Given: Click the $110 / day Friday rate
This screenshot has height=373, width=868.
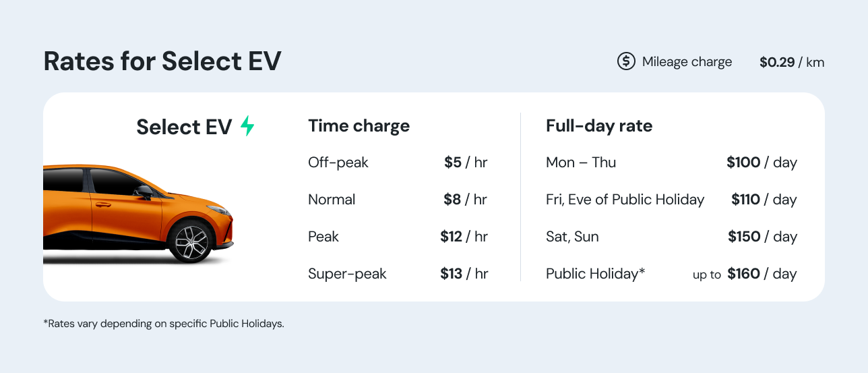Looking at the screenshot, I should pyautogui.click(x=764, y=200).
